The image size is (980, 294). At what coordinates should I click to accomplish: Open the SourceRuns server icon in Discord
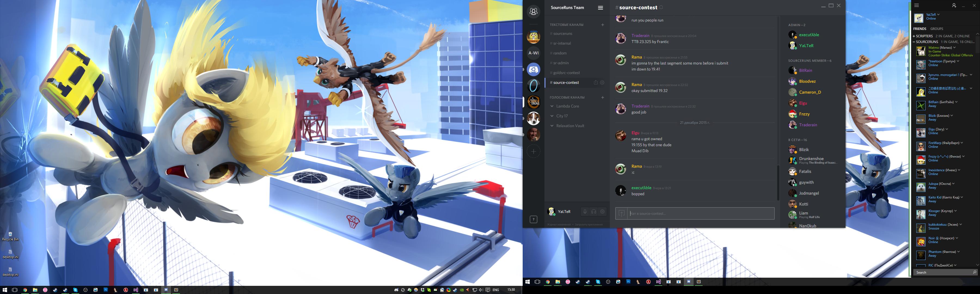tap(533, 102)
